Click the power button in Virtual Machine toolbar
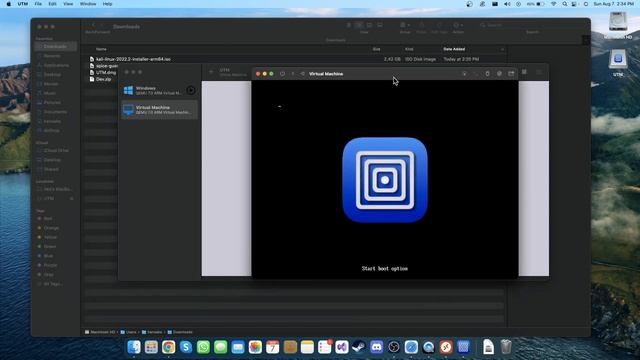640x360 pixels. 282,74
